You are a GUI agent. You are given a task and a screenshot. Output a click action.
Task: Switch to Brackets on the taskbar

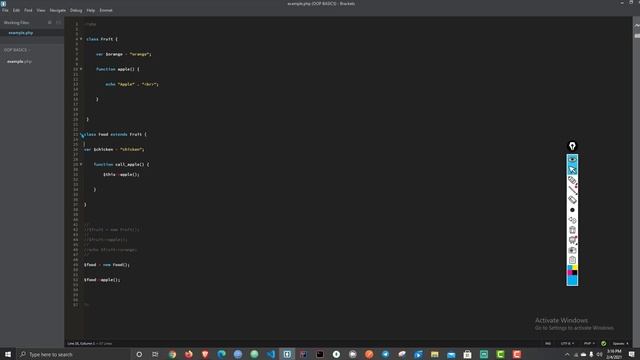tap(287, 354)
